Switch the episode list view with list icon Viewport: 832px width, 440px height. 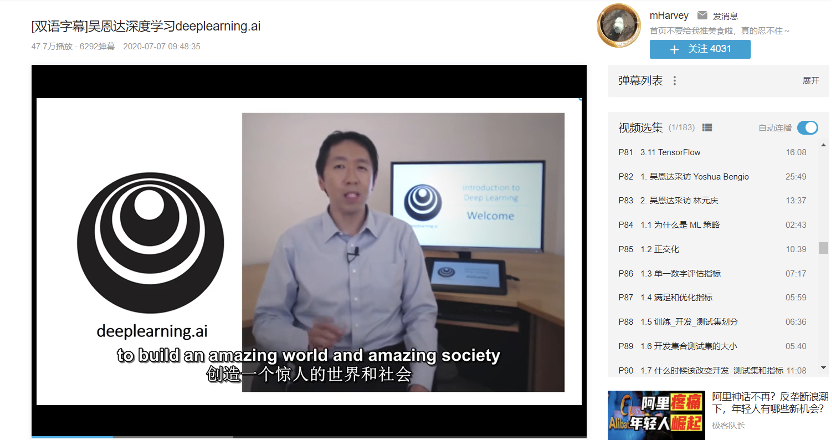707,127
